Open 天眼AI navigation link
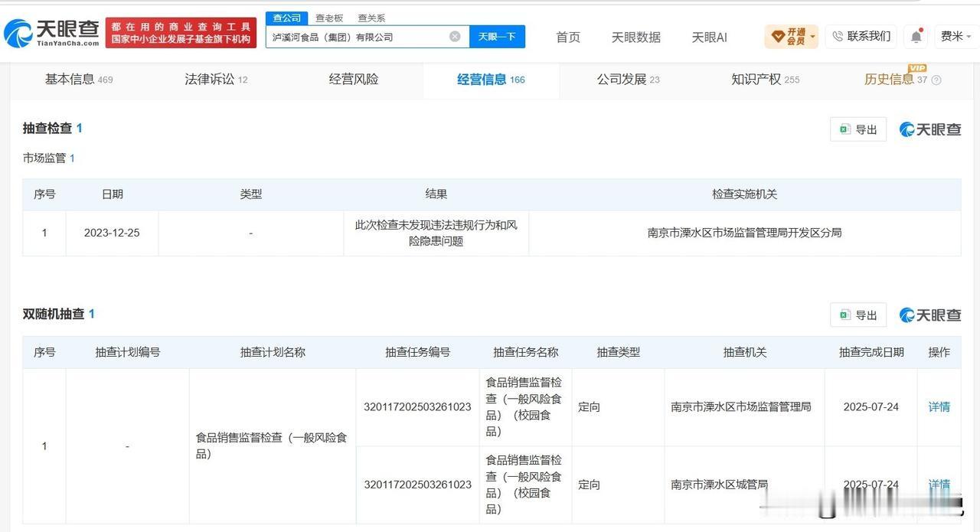 [x=710, y=37]
